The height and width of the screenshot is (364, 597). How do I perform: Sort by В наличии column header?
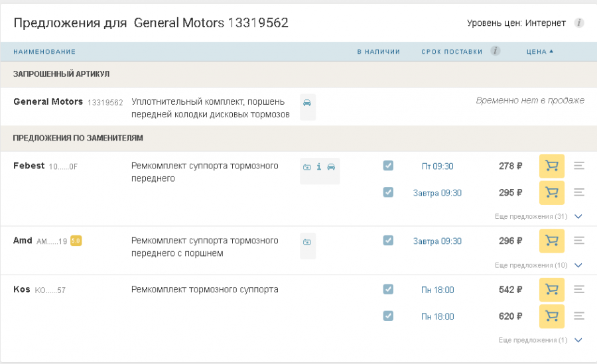379,52
